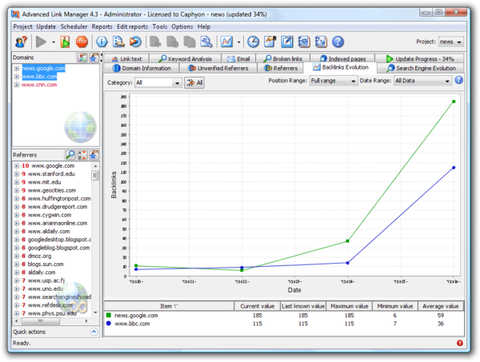Select the Backlinks Evolution tab
The height and width of the screenshot is (362, 480).
pos(341,67)
